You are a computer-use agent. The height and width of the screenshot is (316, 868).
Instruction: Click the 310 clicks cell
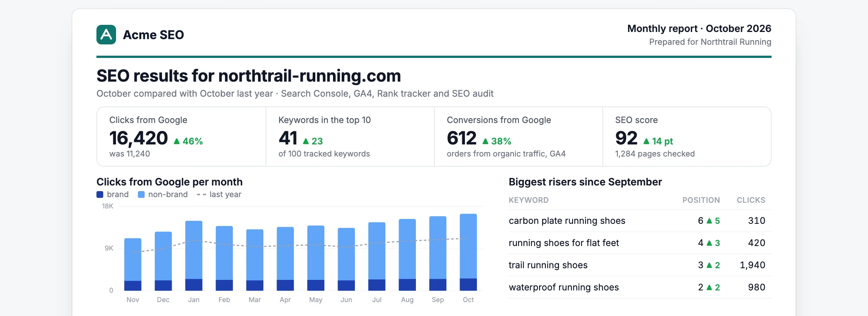tap(756, 221)
